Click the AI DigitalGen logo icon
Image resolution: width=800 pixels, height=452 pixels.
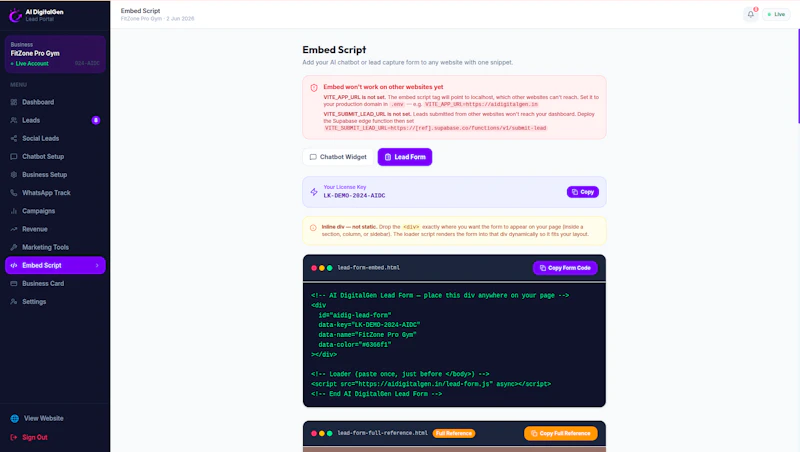tap(15, 15)
